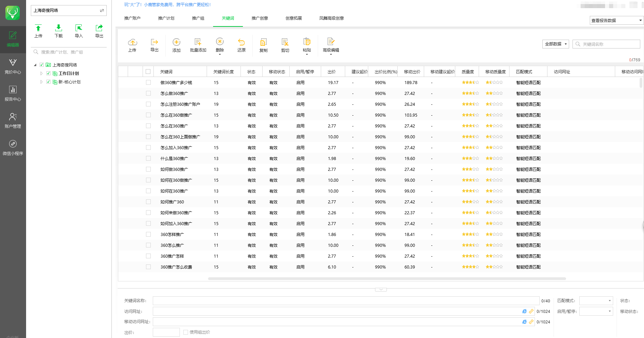
Task: Open the 全部数据 filter dropdown
Action: (x=556, y=44)
